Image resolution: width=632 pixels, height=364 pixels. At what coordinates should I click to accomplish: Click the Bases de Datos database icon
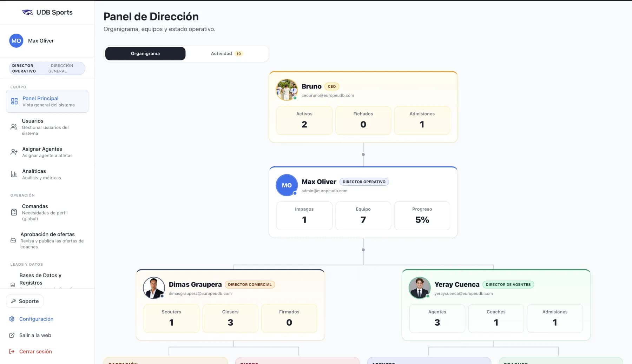(13, 285)
